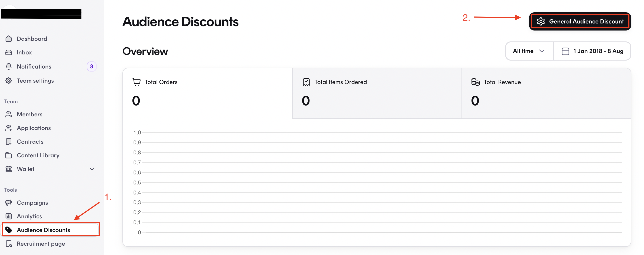This screenshot has width=644, height=255.
Task: Click the Content Library folder icon
Action: 9,155
